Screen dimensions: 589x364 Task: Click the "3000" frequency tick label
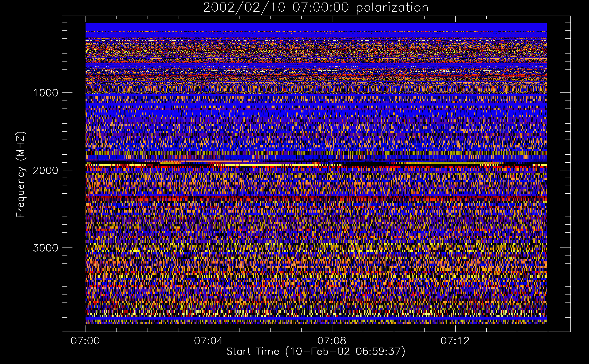(x=46, y=248)
